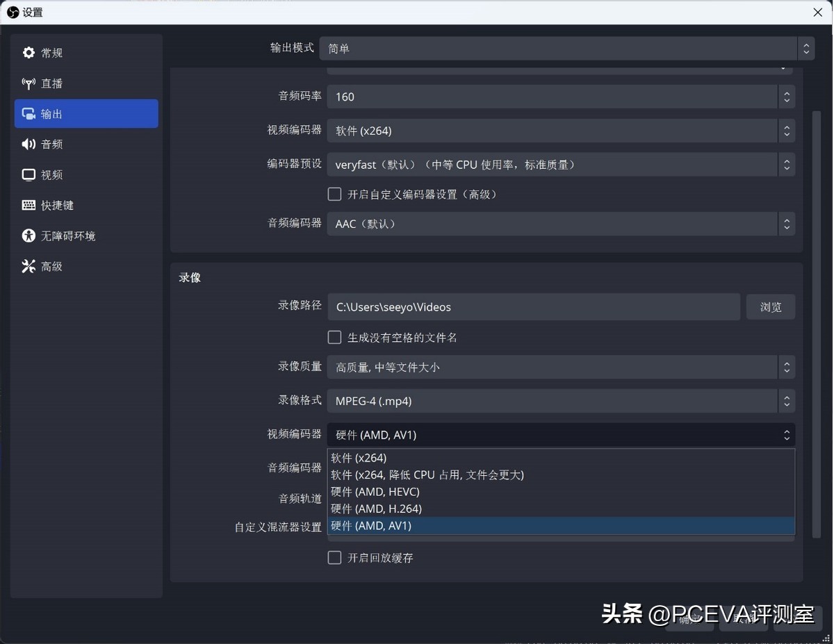Image resolution: width=834 pixels, height=644 pixels.
Task: Enable 开启回放缓存 replay buffer checkbox
Action: click(x=334, y=557)
